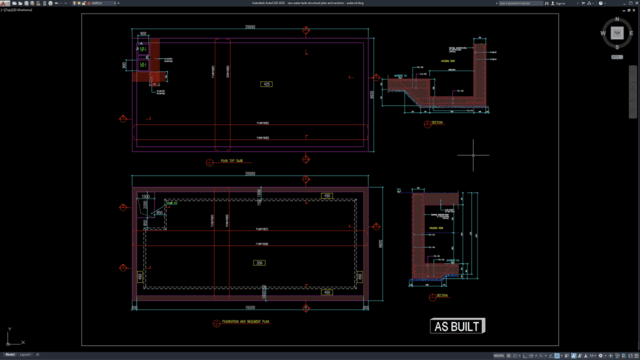Viewport: 640px width, 360px height.
Task: Toggle the highlighted annotation visibility button
Action: coord(574,356)
